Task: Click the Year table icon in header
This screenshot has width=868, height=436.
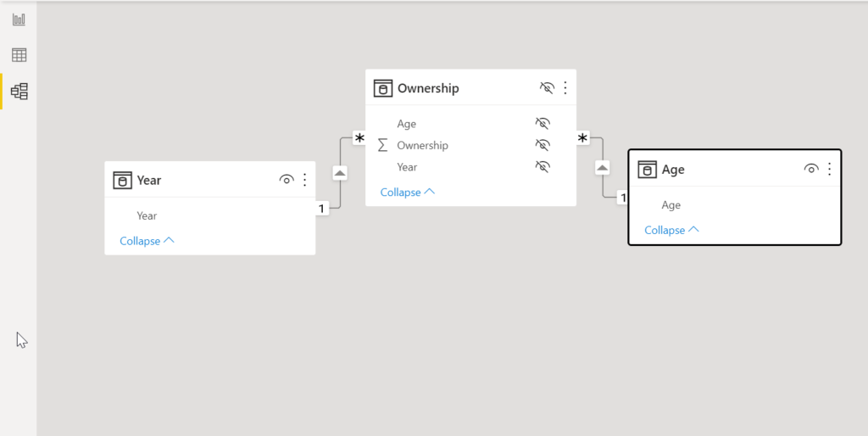Action: (123, 180)
